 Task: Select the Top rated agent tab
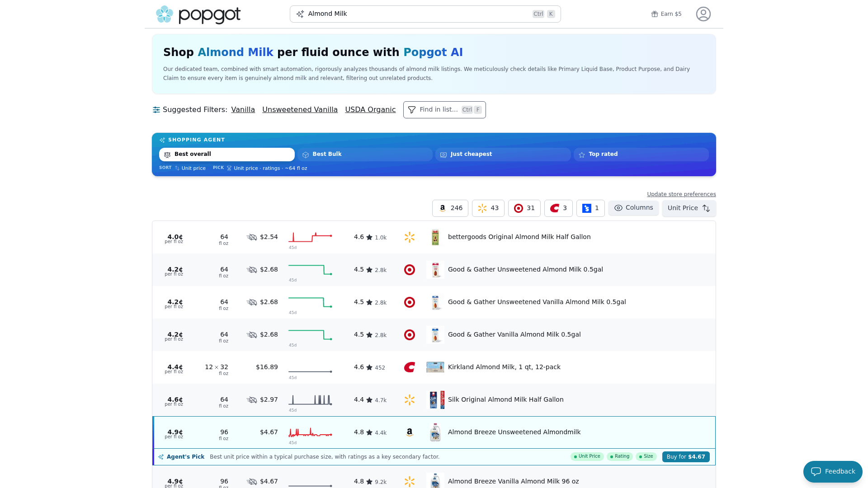641,155
